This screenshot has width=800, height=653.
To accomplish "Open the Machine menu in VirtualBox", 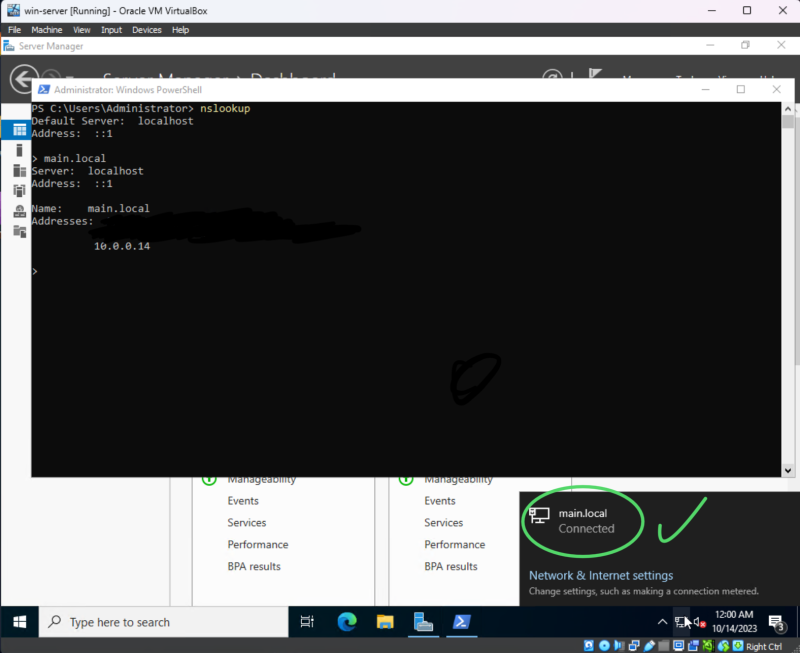I will (46, 30).
